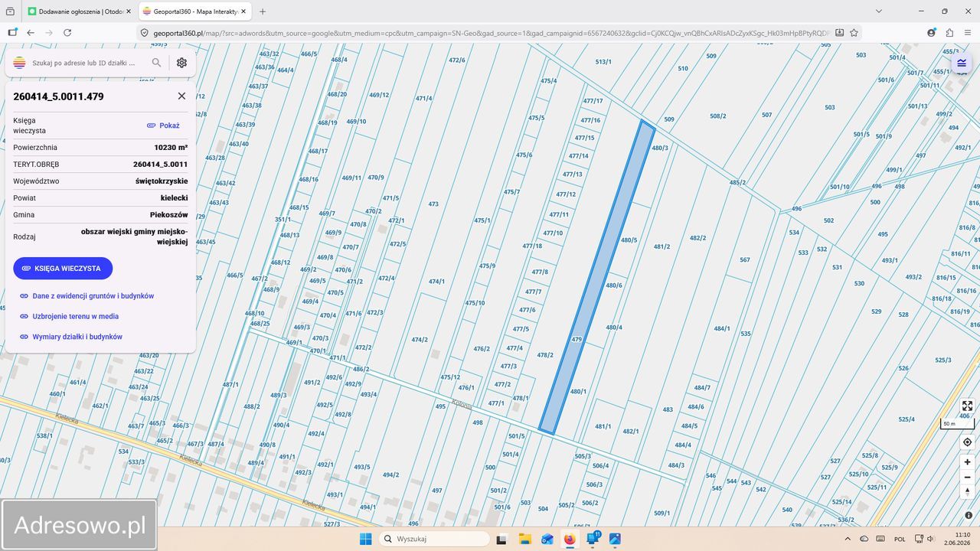Click the site security shield icon
980x551 pixels.
144,33
